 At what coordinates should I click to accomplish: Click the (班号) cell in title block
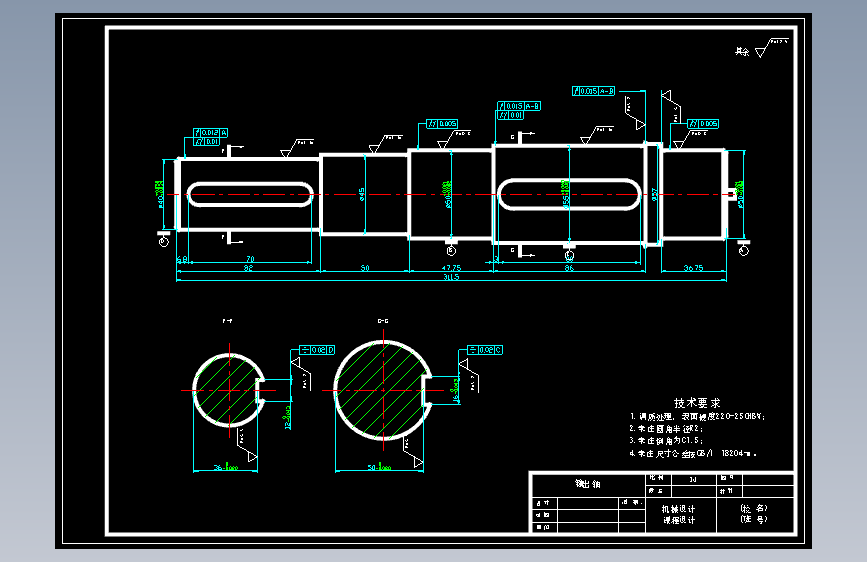(754, 519)
